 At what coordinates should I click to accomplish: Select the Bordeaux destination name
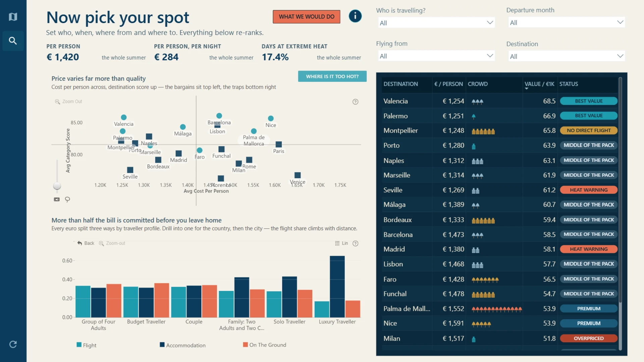[397, 220]
